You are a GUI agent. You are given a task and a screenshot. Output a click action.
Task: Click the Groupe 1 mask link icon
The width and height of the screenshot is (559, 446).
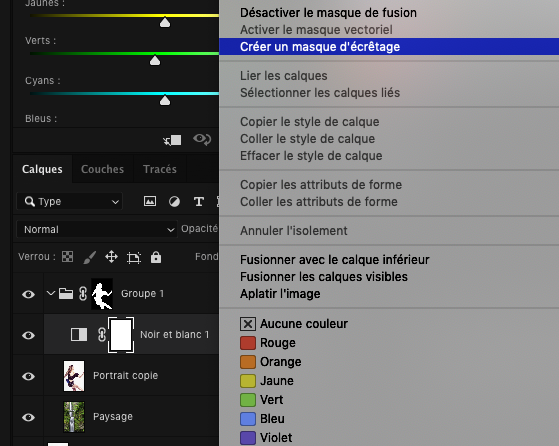[83, 294]
